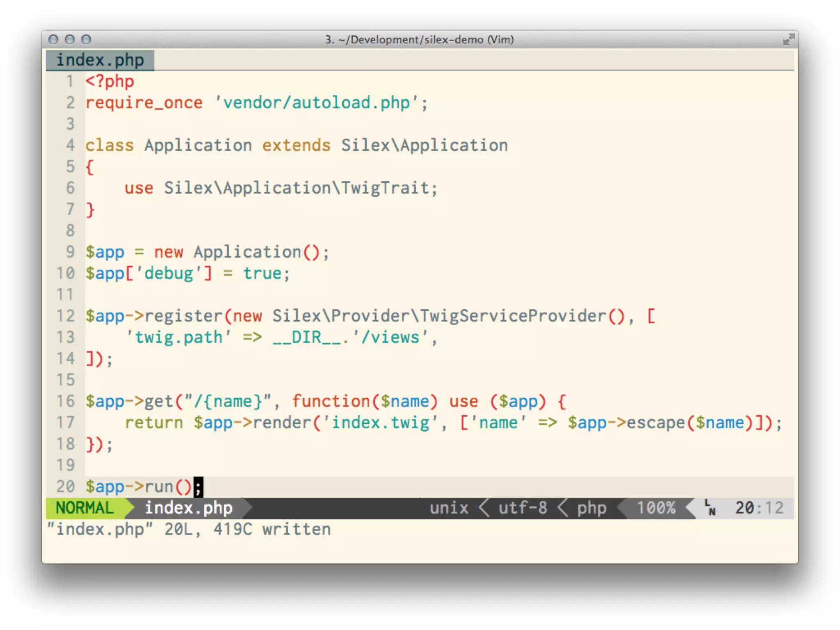Click the 'debug' string on line 10
840x630 pixels.
pos(169,273)
